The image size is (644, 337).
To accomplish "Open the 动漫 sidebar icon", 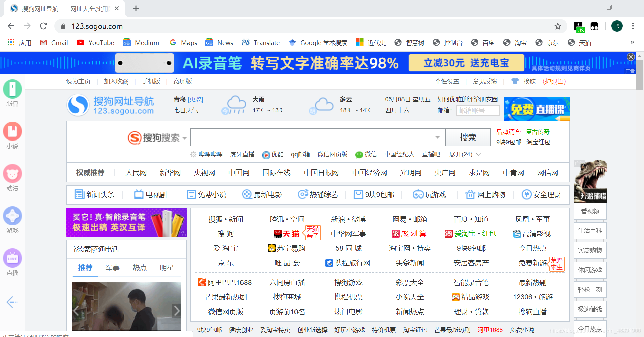I will 13,174.
